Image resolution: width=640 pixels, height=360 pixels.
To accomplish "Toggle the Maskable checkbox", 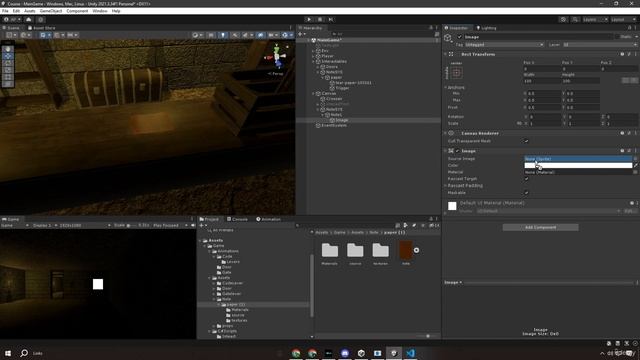I will click(526, 193).
